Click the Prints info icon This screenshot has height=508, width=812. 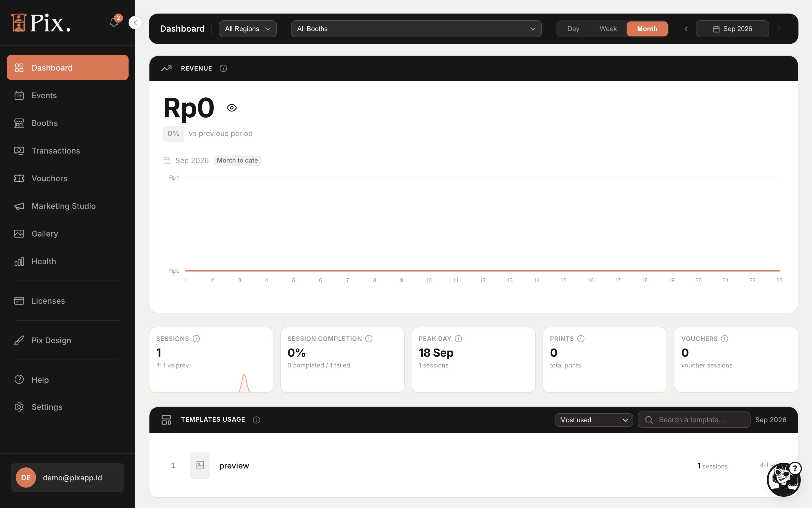pyautogui.click(x=581, y=339)
